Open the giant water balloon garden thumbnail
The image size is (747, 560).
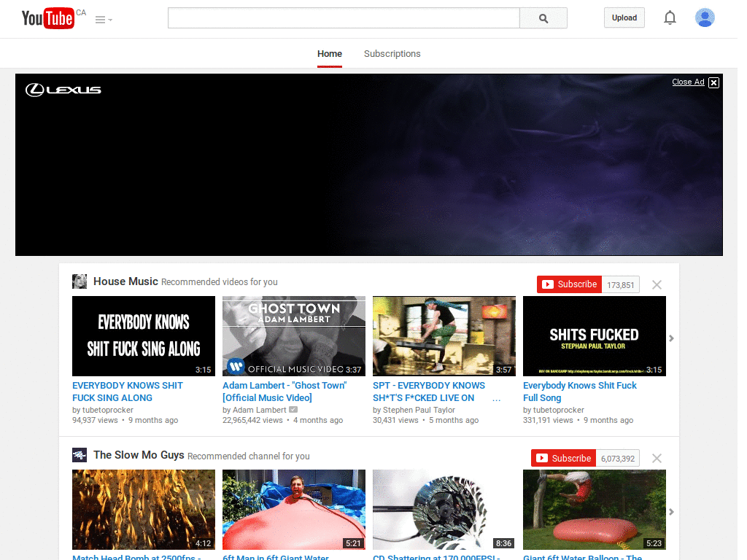pyautogui.click(x=595, y=510)
